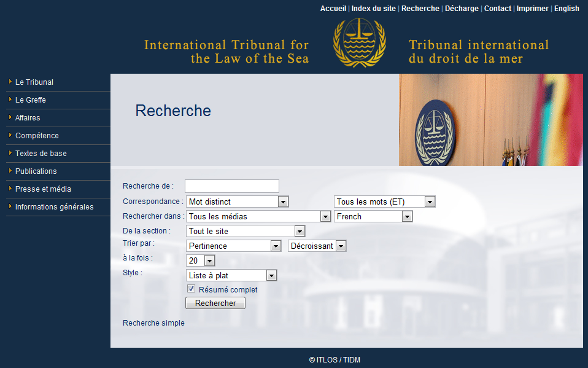
Task: Click the Imprimer link
Action: point(533,8)
